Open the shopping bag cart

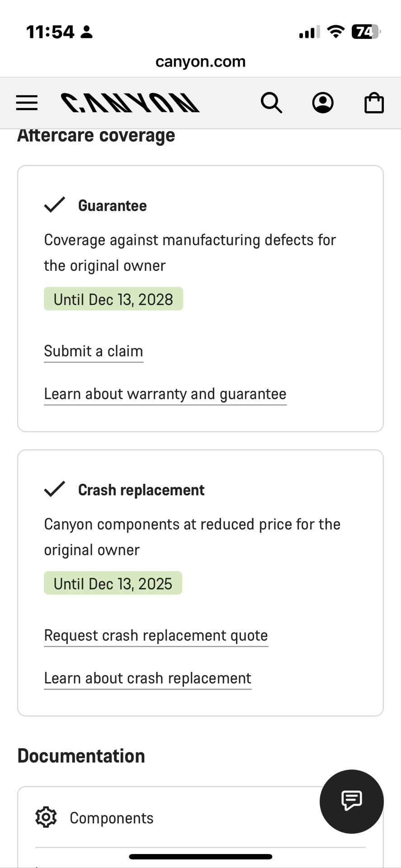click(374, 103)
